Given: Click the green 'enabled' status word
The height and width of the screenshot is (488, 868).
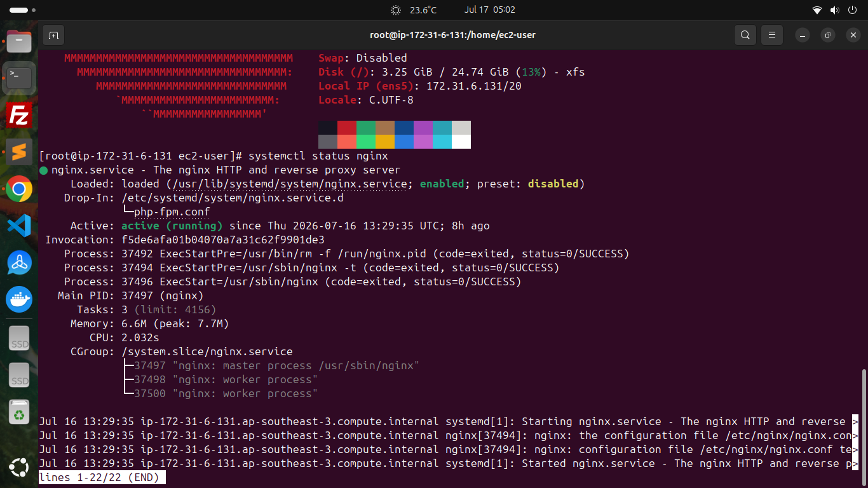Looking at the screenshot, I should pyautogui.click(x=442, y=184).
